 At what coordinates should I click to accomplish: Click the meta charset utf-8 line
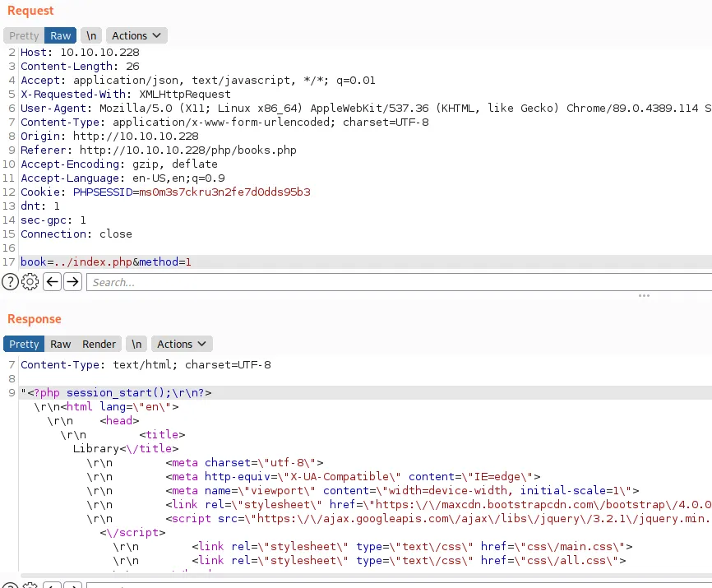(x=206, y=463)
